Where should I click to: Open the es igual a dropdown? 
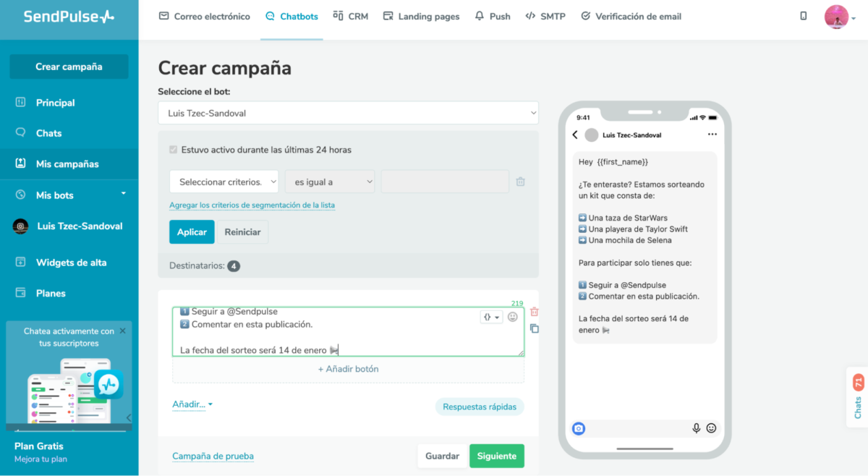click(330, 182)
